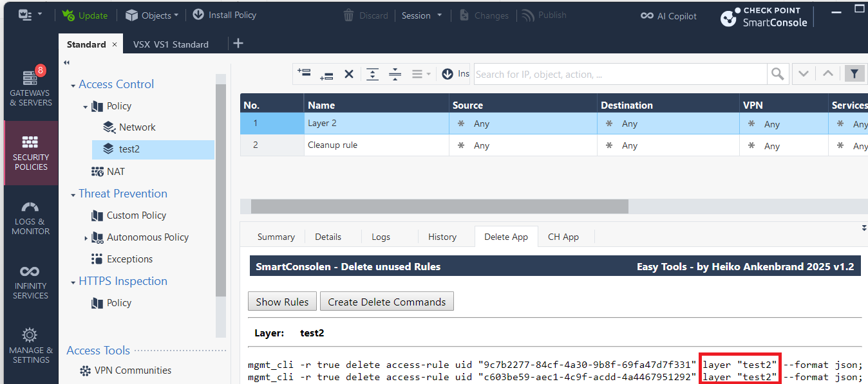
Task: Collapse the navigation tree with the double arrow
Action: 66,62
